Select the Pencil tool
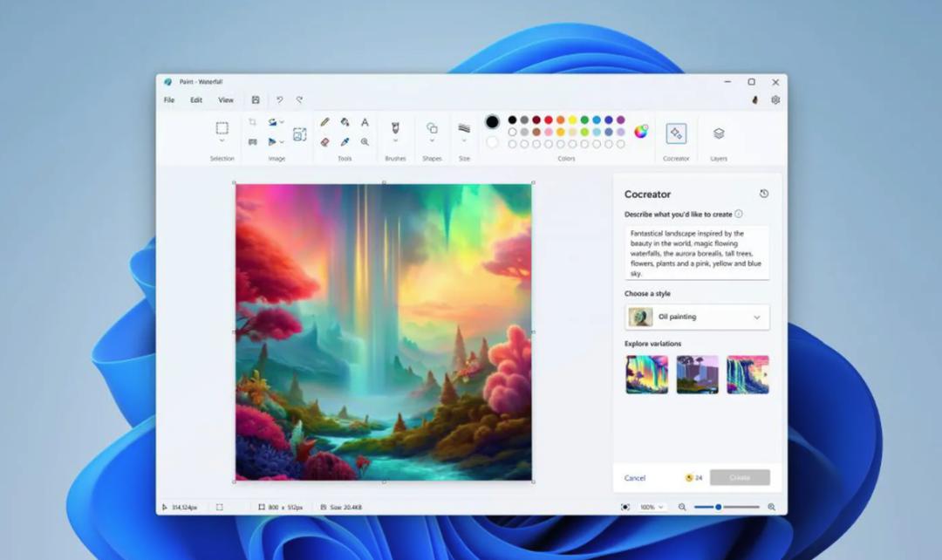Viewport: 942px width, 560px height. point(324,122)
